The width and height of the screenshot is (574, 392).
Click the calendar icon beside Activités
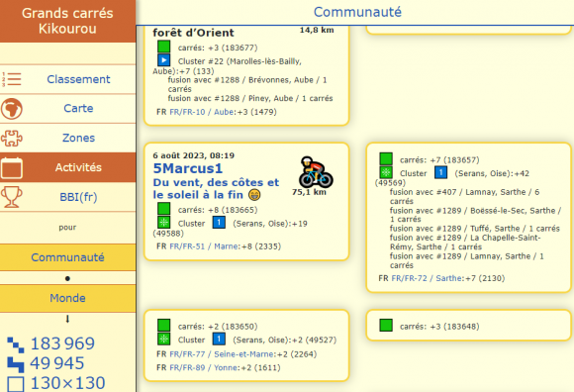tap(12, 167)
